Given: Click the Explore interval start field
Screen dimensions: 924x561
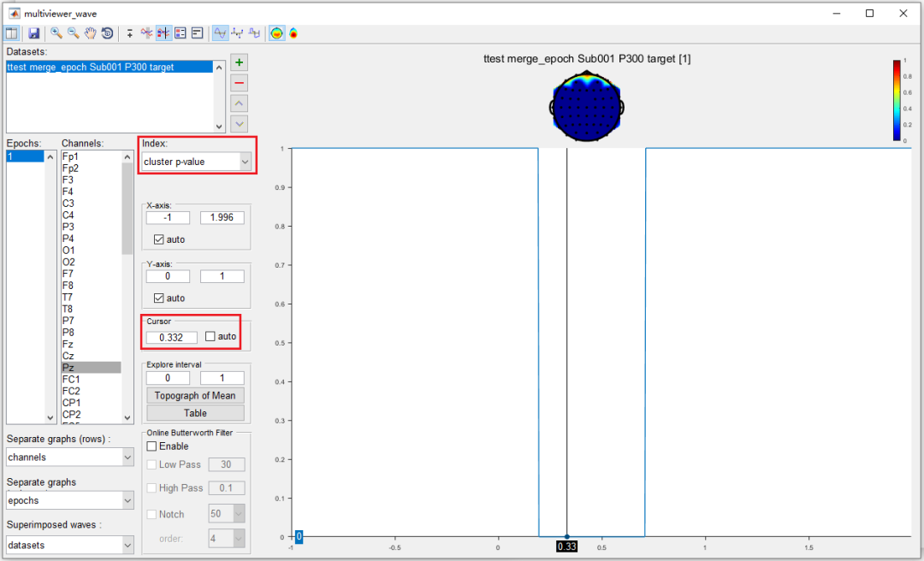Looking at the screenshot, I should tap(168, 378).
